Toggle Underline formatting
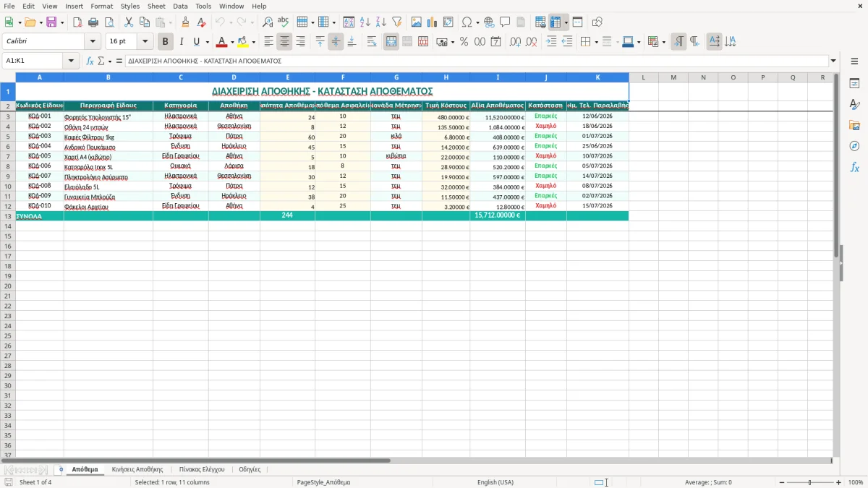The height and width of the screenshot is (488, 868). pos(196,42)
